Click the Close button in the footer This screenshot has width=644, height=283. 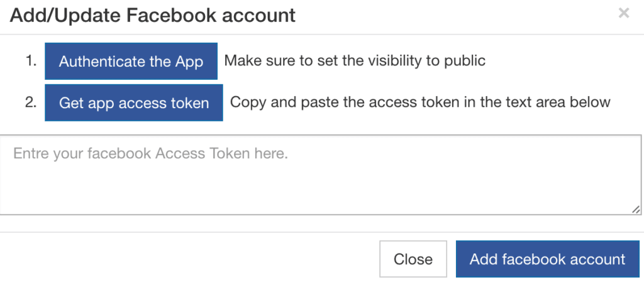413,259
